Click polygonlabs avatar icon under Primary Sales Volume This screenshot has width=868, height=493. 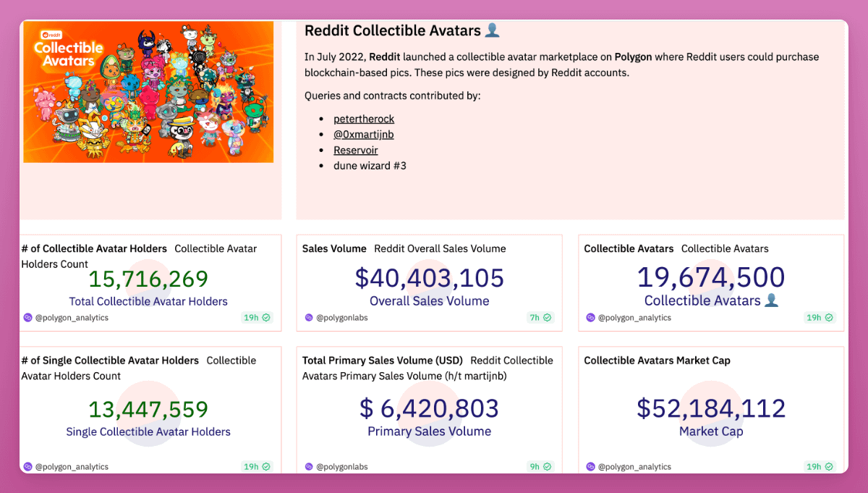click(x=309, y=467)
